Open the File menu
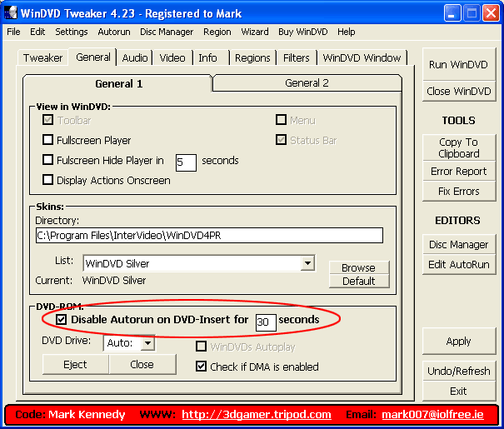 coord(13,32)
